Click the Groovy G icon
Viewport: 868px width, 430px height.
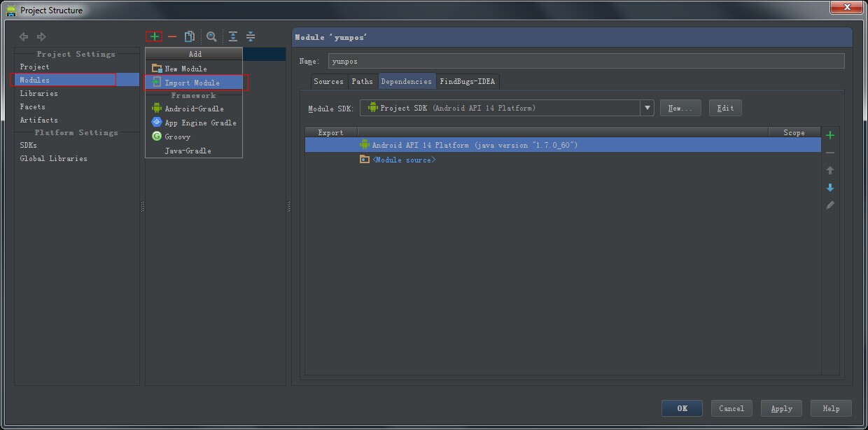[x=157, y=137]
